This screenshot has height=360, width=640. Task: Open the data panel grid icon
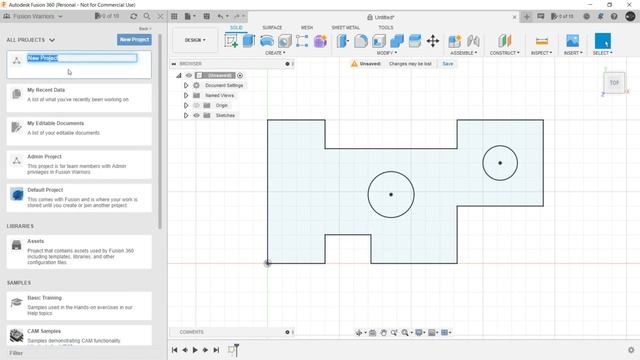coord(174,16)
